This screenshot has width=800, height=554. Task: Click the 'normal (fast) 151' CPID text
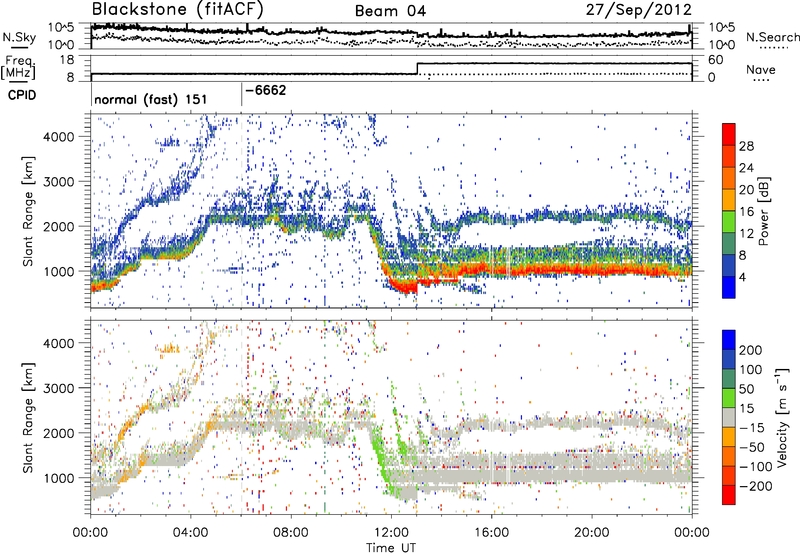click(x=151, y=99)
